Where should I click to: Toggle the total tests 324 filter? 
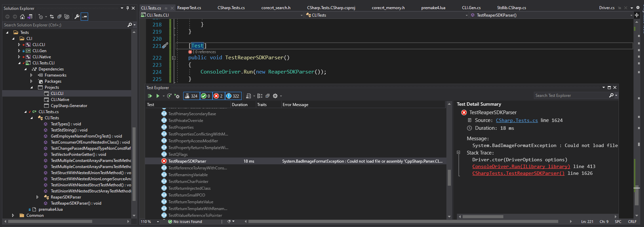[x=191, y=96]
